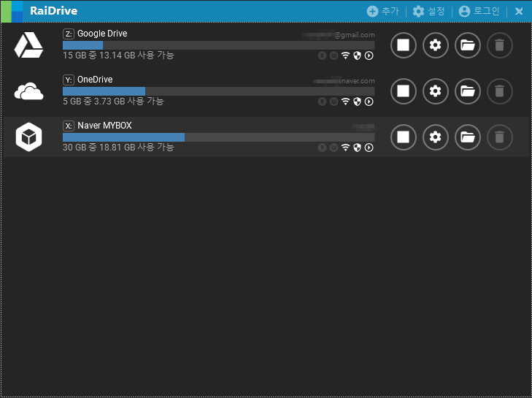532x398 pixels.
Task: Open settings gear for Naver MYBOX
Action: (435, 137)
